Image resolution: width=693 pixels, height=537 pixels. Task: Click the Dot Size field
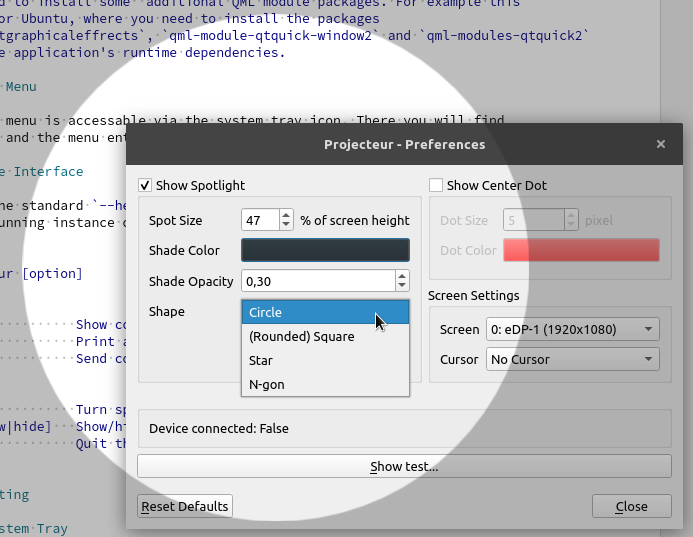pyautogui.click(x=533, y=220)
